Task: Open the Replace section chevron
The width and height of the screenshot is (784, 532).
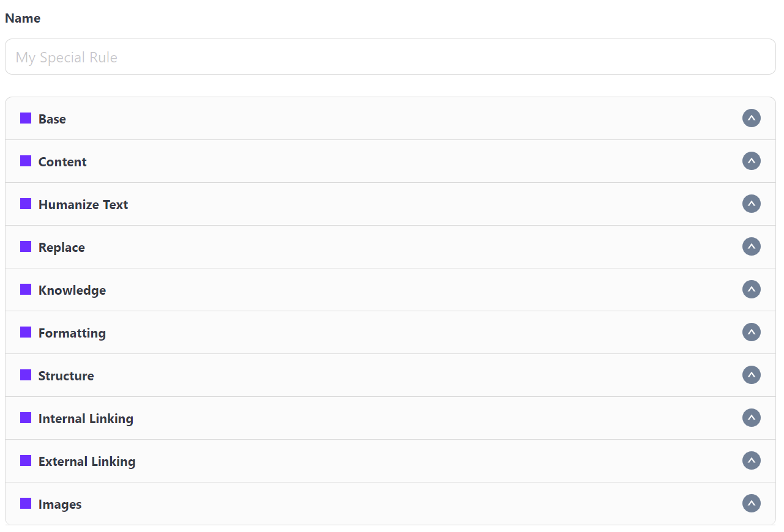Action: [752, 246]
